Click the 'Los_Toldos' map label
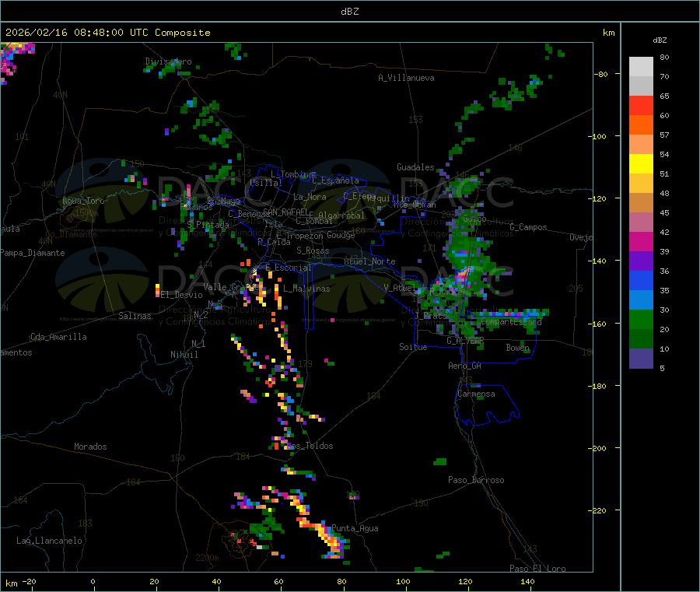700x592 pixels. click(310, 446)
